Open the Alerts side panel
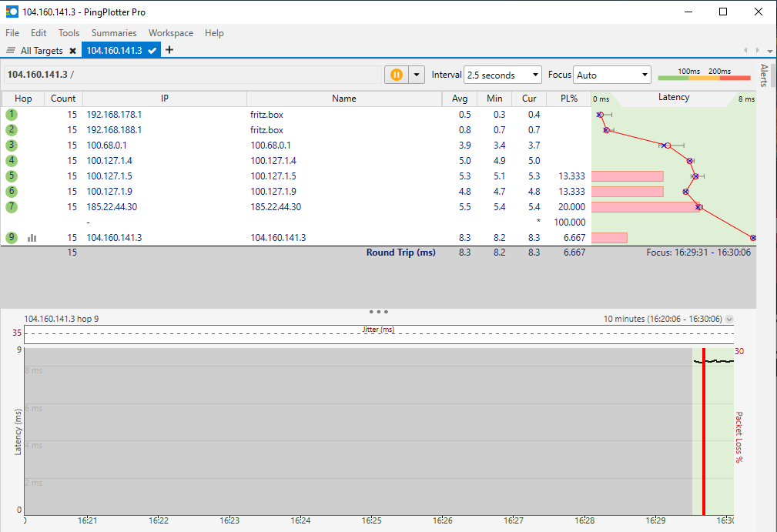Screen dimensions: 777x532 pyautogui.click(x=764, y=75)
